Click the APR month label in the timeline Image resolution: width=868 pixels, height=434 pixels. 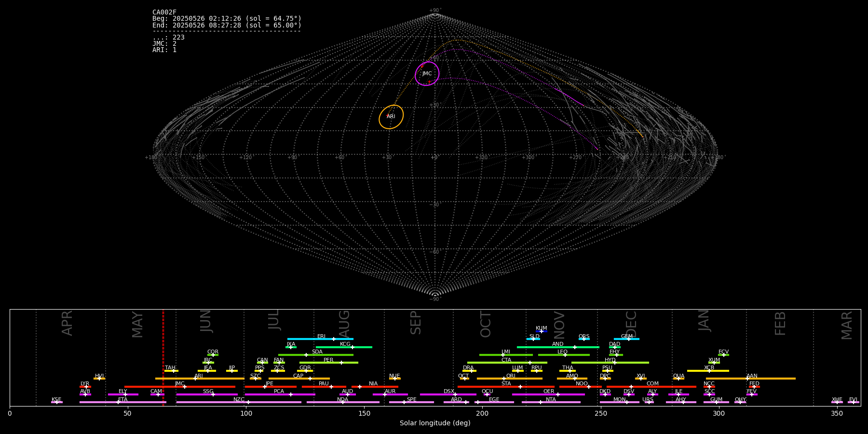pos(68,323)
